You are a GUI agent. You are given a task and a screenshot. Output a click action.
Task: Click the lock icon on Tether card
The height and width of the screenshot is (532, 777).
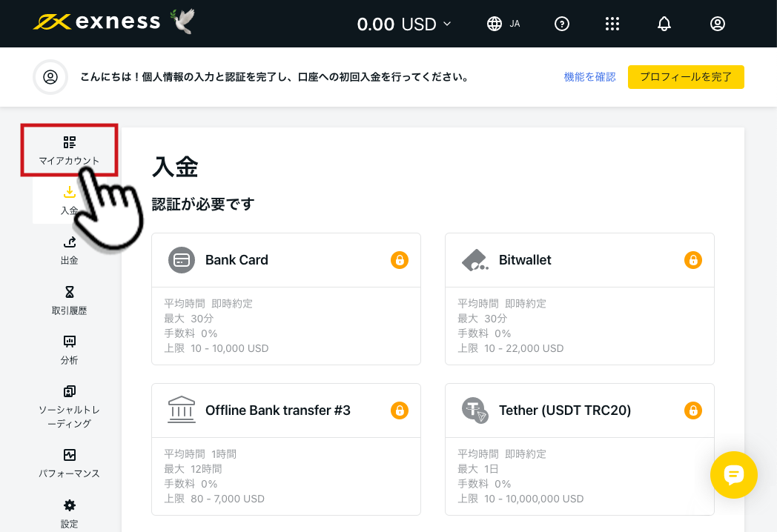(692, 410)
